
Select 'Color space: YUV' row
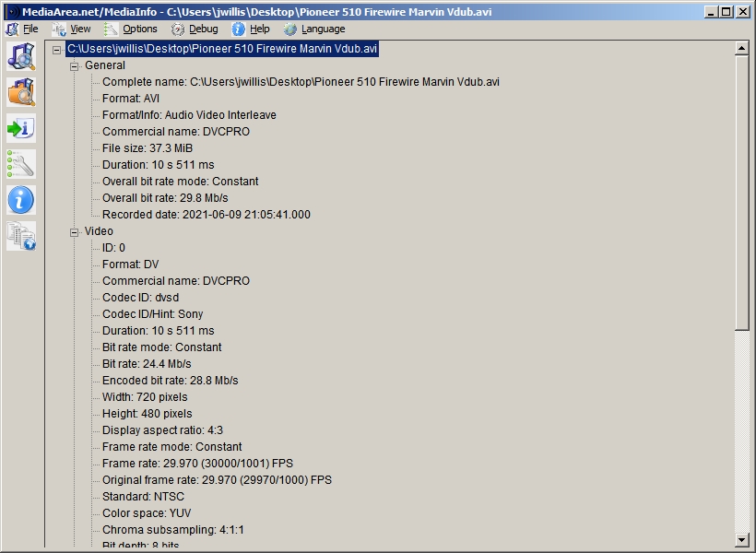pos(147,513)
